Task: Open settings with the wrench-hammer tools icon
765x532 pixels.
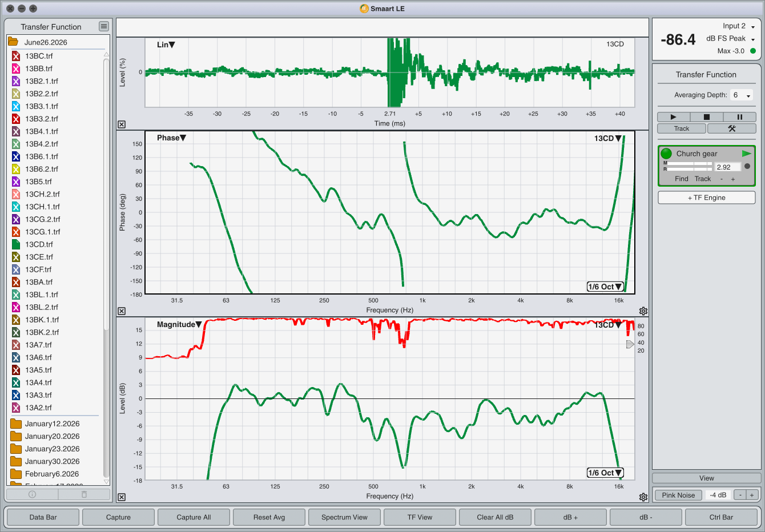Action: 731,128
